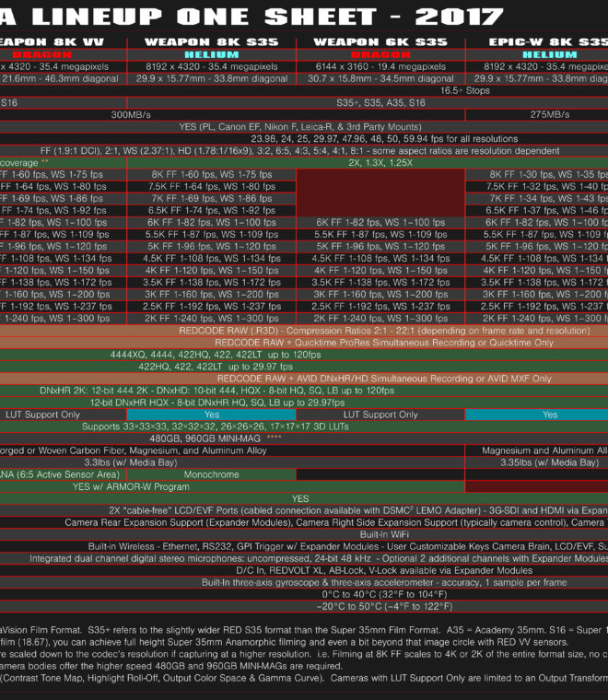
Task: Click '422HQ, 422, 422LT up to 29.97 fps' row
Action: pyautogui.click(x=304, y=367)
